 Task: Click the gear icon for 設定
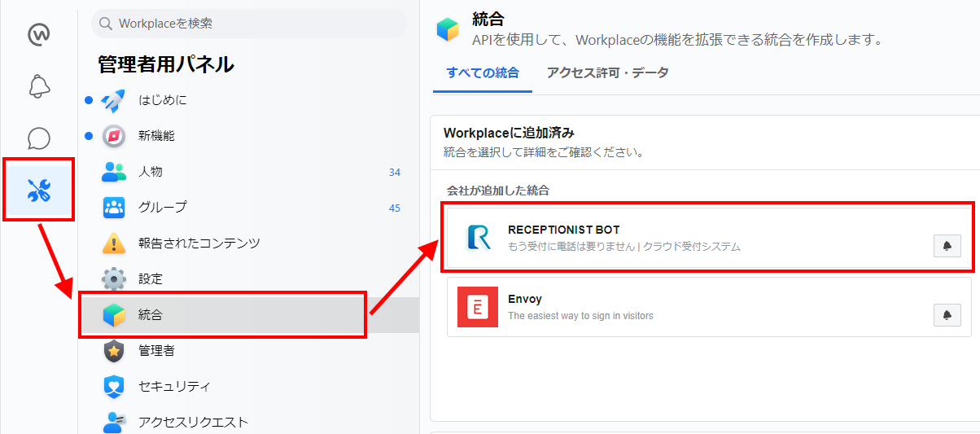(x=114, y=278)
